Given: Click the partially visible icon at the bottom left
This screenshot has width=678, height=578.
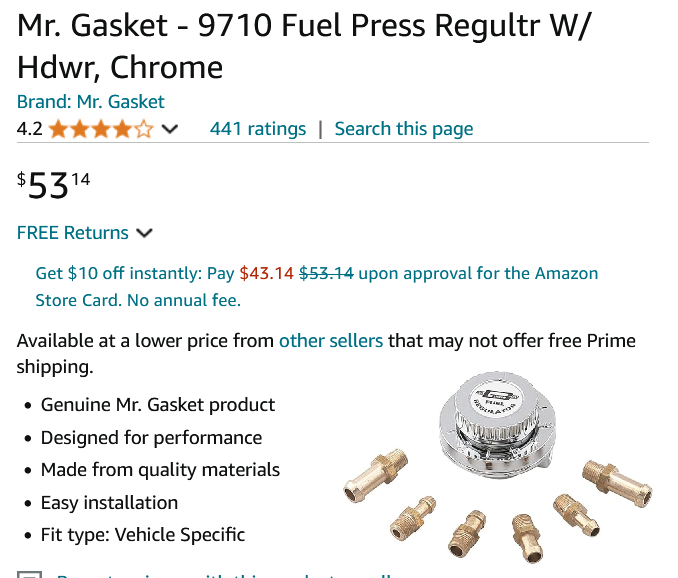Looking at the screenshot, I should pyautogui.click(x=30, y=574).
